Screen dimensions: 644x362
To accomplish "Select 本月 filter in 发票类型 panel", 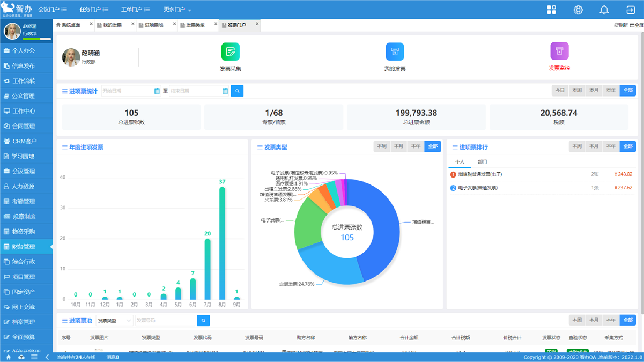I will 398,146.
